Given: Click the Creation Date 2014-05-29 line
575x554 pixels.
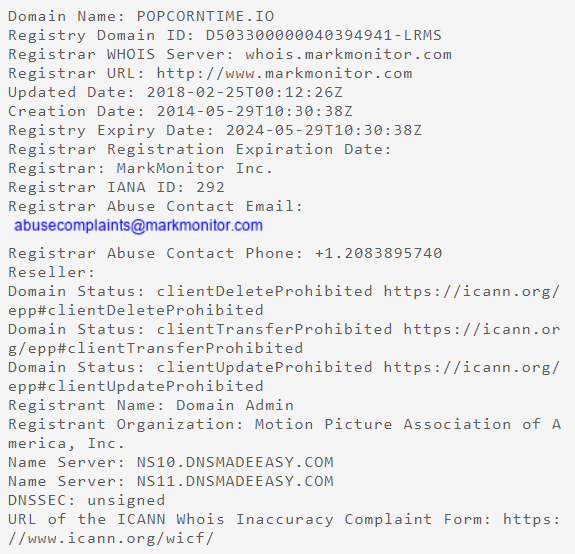Looking at the screenshot, I should click(x=180, y=111).
